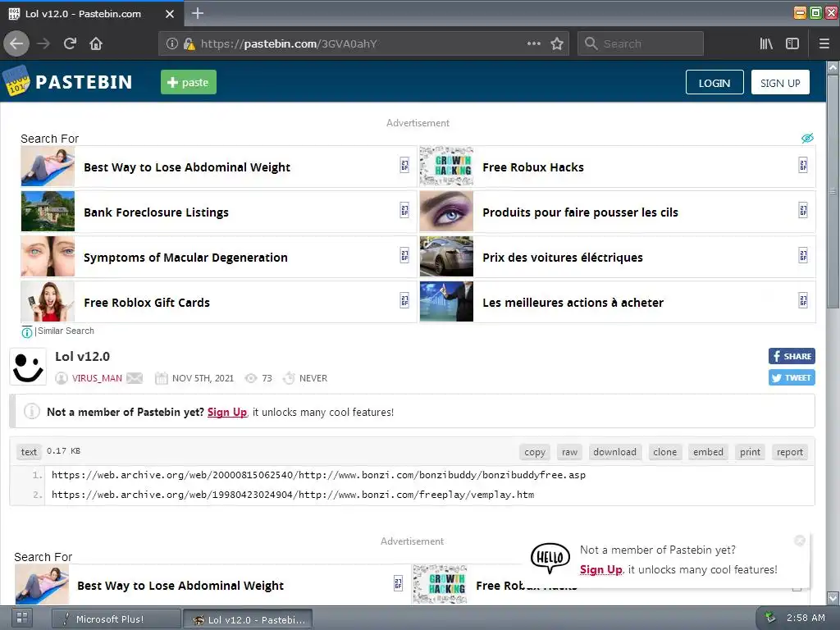Bookmark this page with the star

557,43
